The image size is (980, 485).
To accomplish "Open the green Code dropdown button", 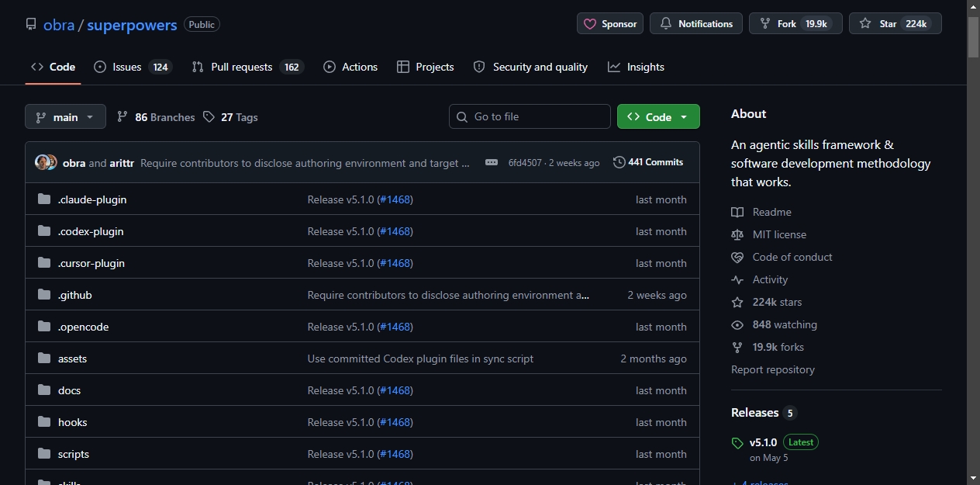I will tap(658, 116).
